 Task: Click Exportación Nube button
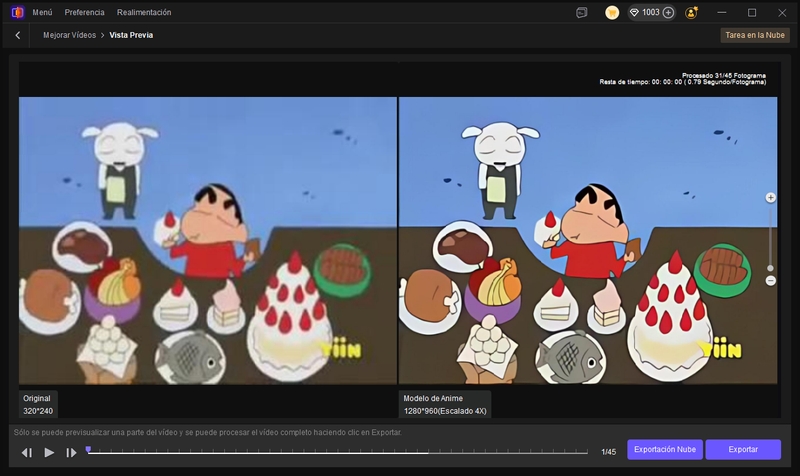(x=665, y=449)
